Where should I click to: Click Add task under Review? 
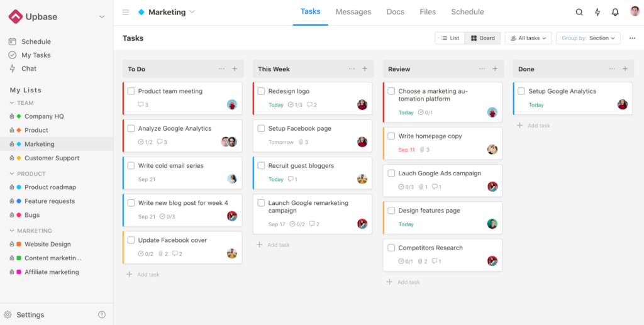tap(403, 282)
